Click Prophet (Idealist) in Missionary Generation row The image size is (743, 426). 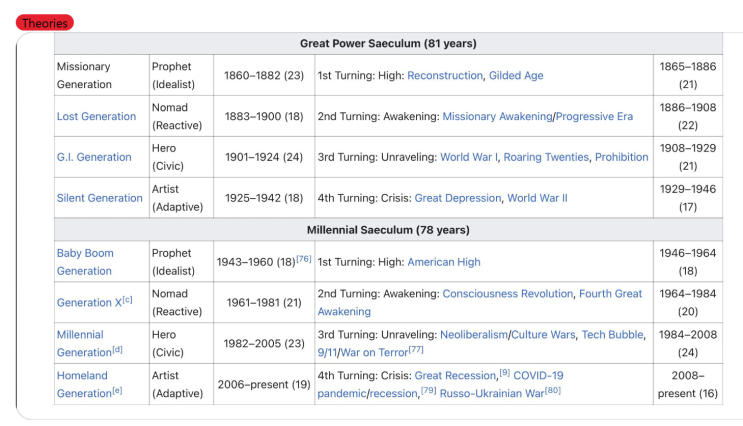click(x=181, y=75)
